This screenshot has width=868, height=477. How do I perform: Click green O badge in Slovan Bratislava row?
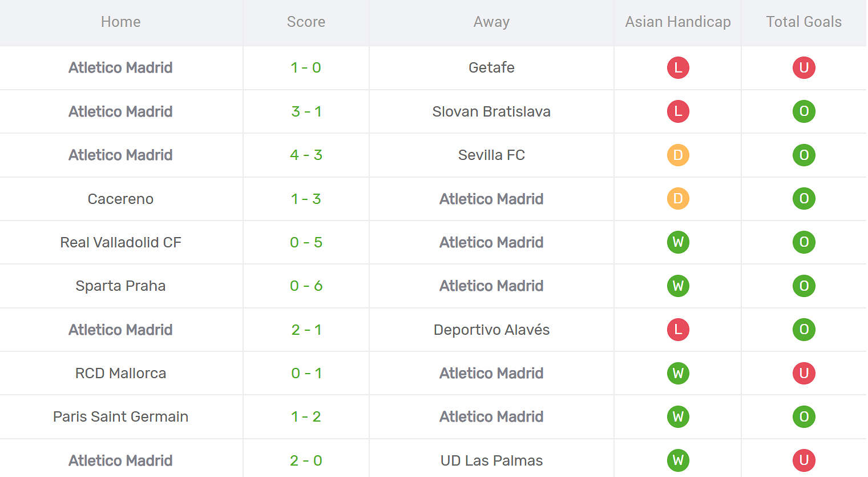click(804, 111)
